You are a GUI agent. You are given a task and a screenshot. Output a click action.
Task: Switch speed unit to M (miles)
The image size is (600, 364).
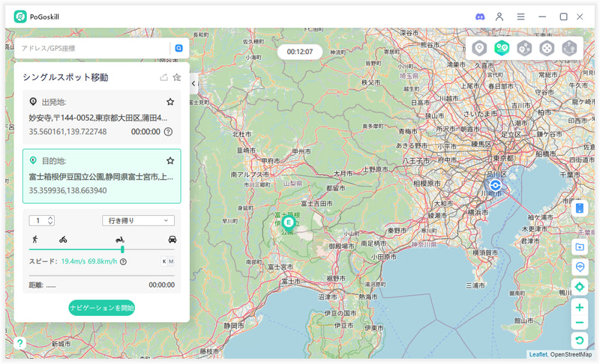click(x=171, y=261)
